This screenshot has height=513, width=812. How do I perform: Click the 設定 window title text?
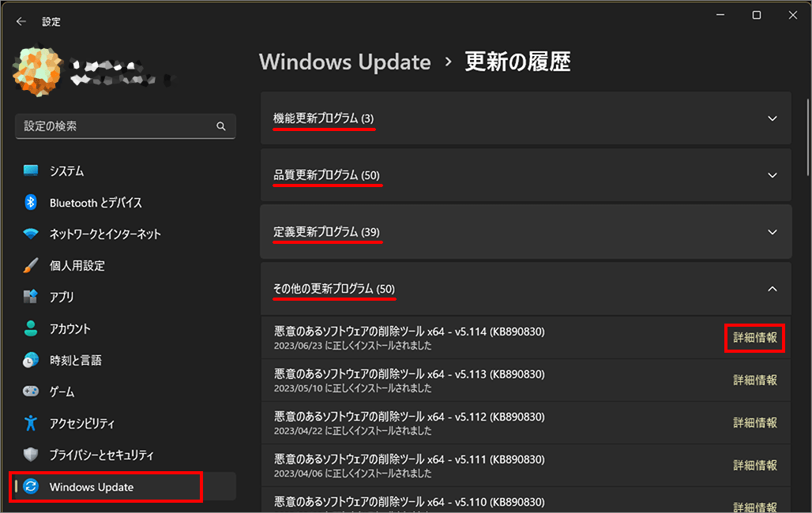[x=51, y=22]
